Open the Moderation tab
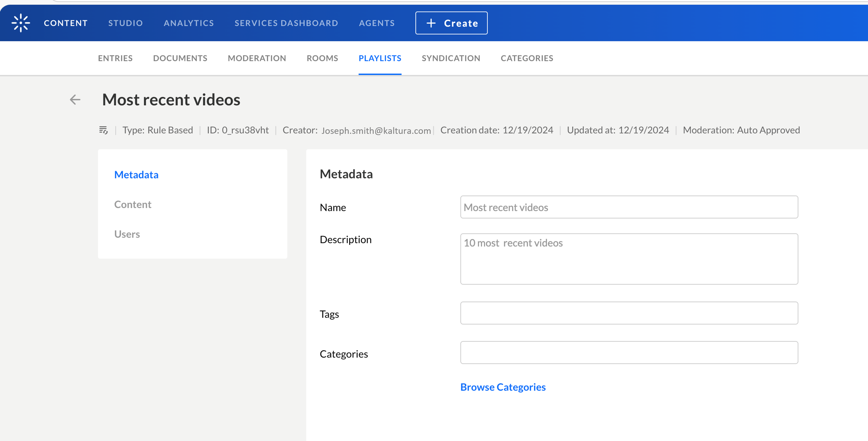This screenshot has height=441, width=868. point(257,58)
